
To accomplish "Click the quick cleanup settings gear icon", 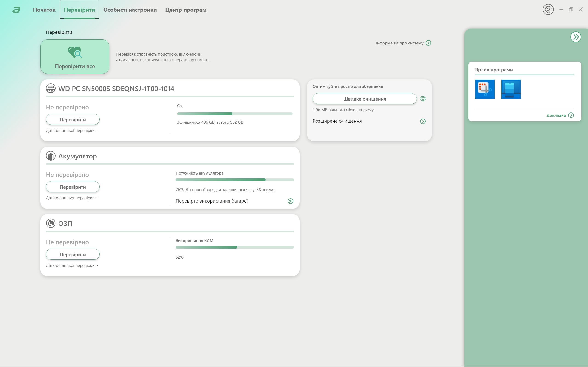I will (423, 99).
